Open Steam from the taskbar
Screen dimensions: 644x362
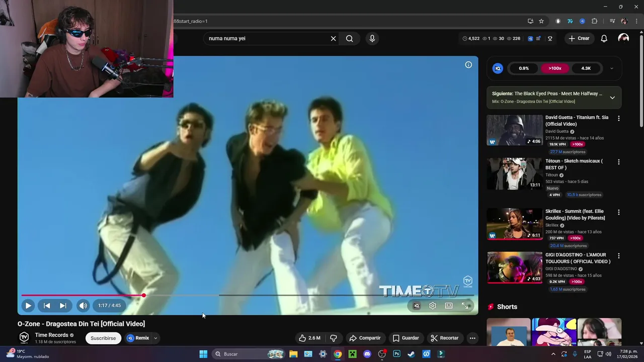411,354
